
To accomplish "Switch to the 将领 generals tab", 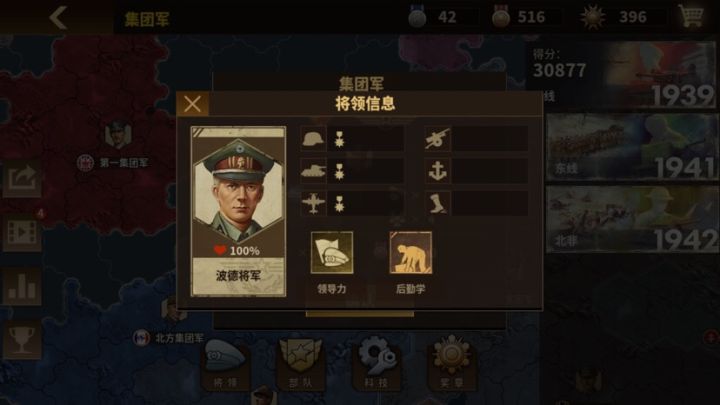I will (x=226, y=365).
